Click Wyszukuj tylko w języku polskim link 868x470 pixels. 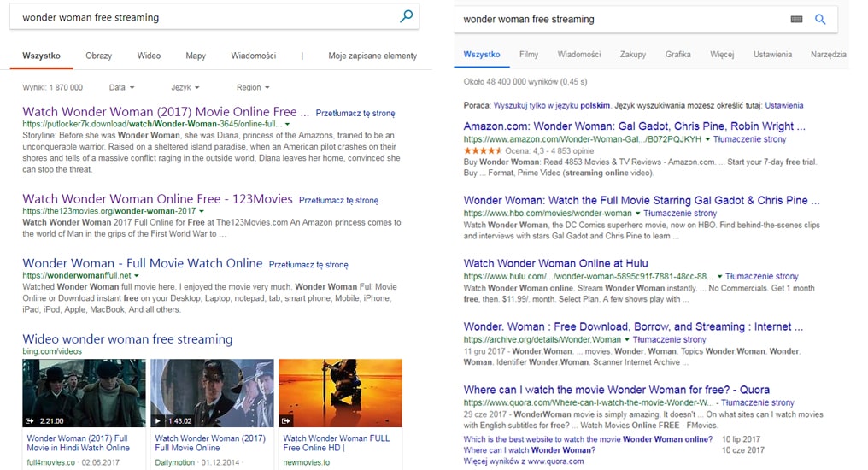tap(552, 105)
